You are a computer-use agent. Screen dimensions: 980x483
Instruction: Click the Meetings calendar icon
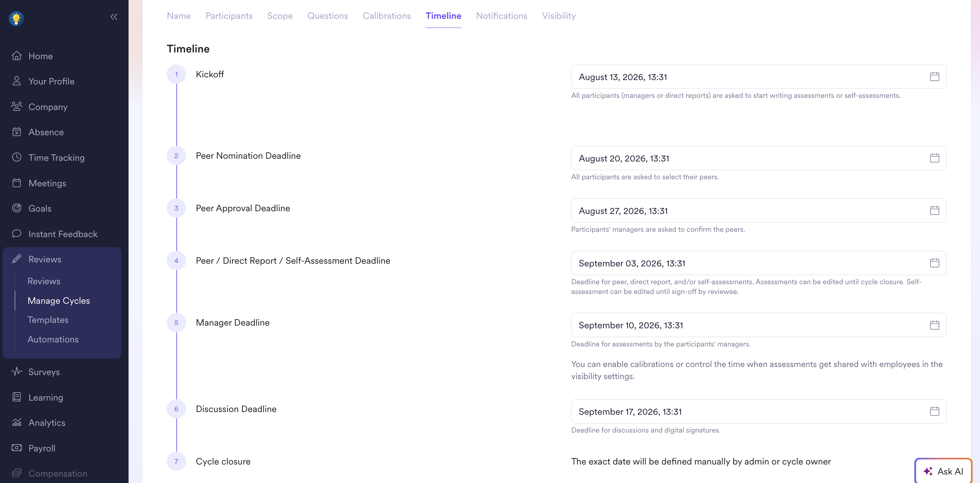coord(17,183)
